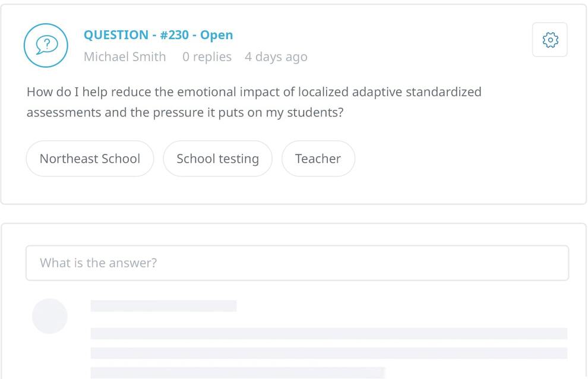Click the #230 question number
This screenshot has width=588, height=379.
[173, 35]
